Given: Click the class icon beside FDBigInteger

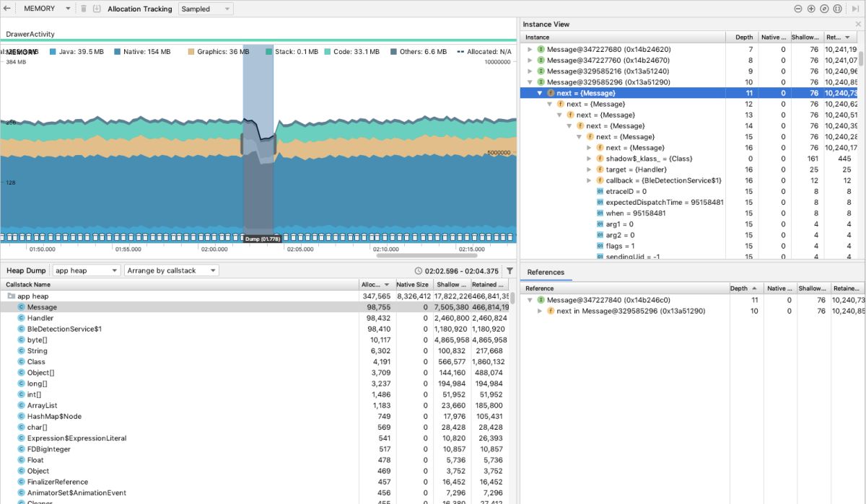Looking at the screenshot, I should pos(21,449).
